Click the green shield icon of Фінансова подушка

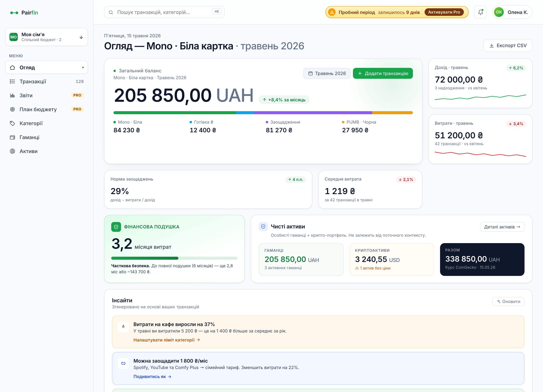tap(116, 227)
